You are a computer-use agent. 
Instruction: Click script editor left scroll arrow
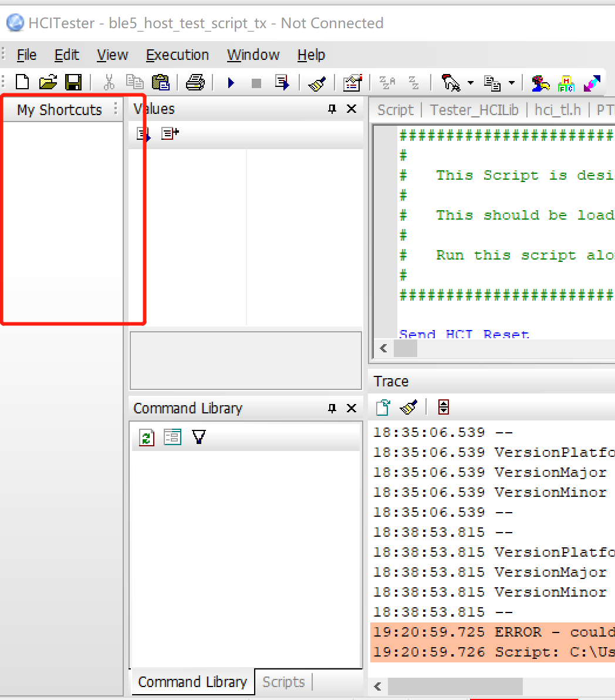tap(383, 348)
